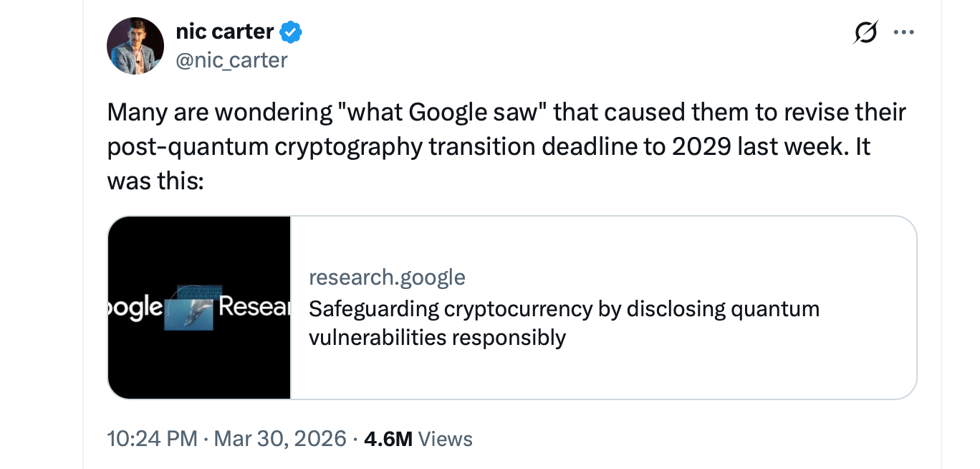Image resolution: width=980 pixels, height=469 pixels.
Task: Click the Grok icon on the tweet
Action: click(865, 32)
